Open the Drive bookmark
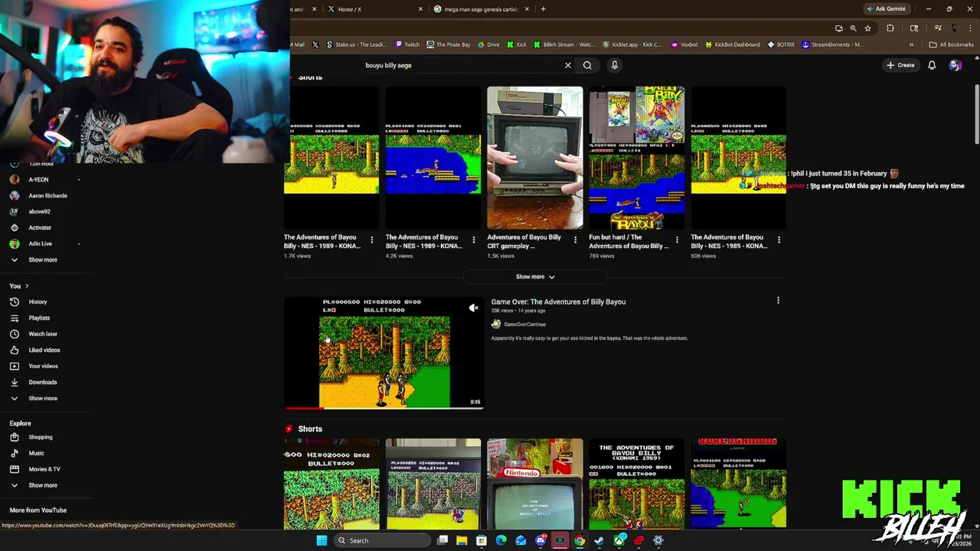 [488, 44]
